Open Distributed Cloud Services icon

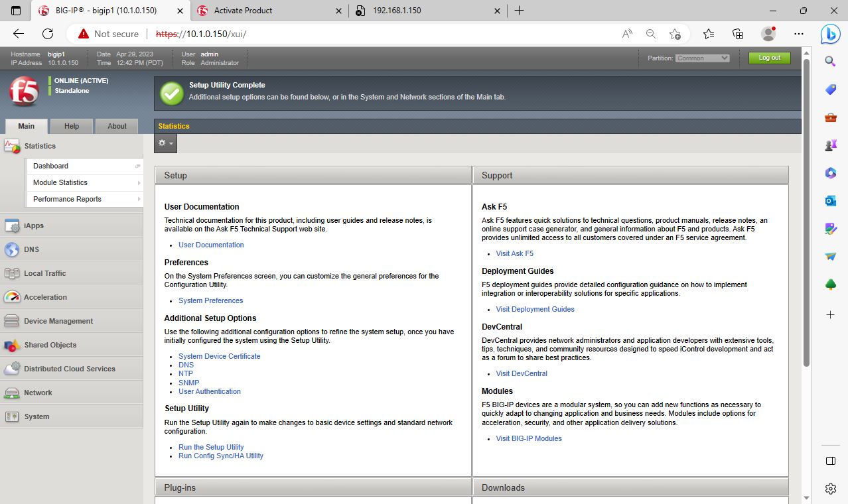12,369
